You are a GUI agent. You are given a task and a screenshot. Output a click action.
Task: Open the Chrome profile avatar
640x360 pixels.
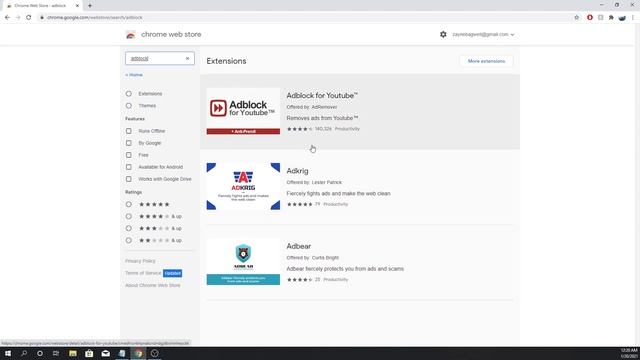622,18
